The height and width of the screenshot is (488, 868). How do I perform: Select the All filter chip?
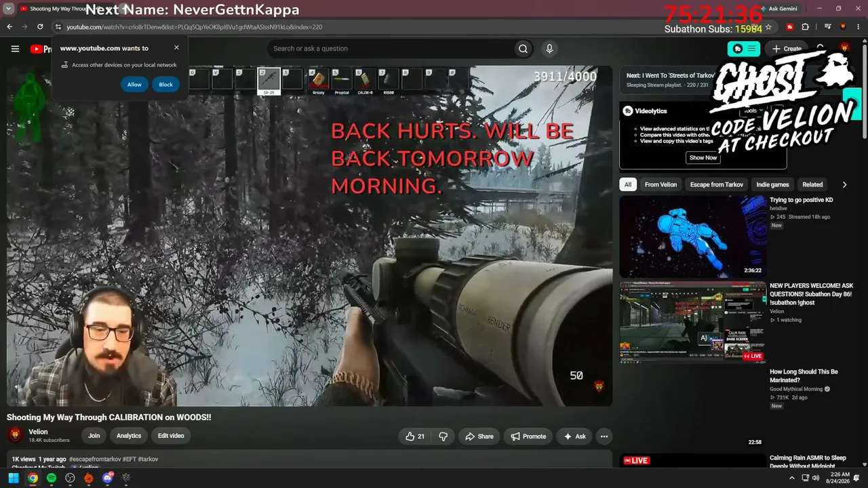click(628, 184)
